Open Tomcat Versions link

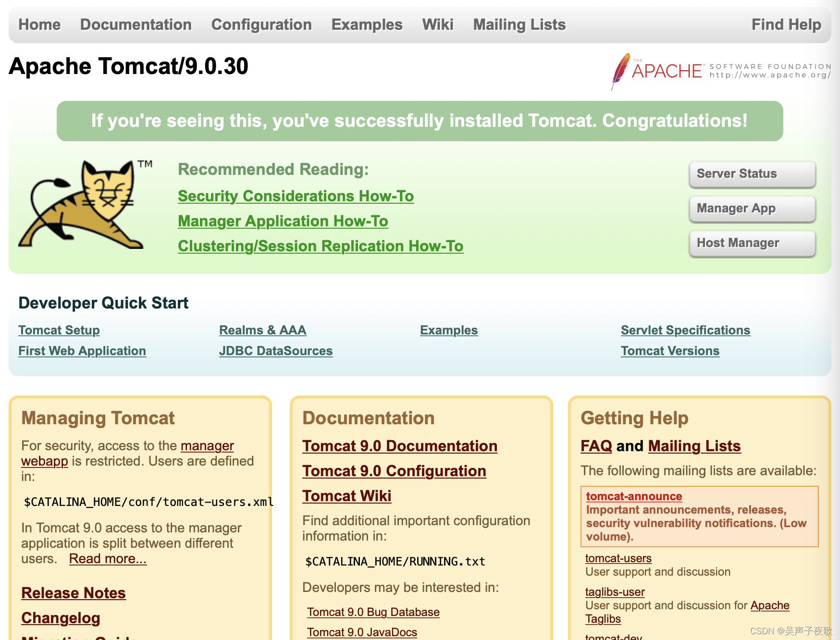point(670,351)
